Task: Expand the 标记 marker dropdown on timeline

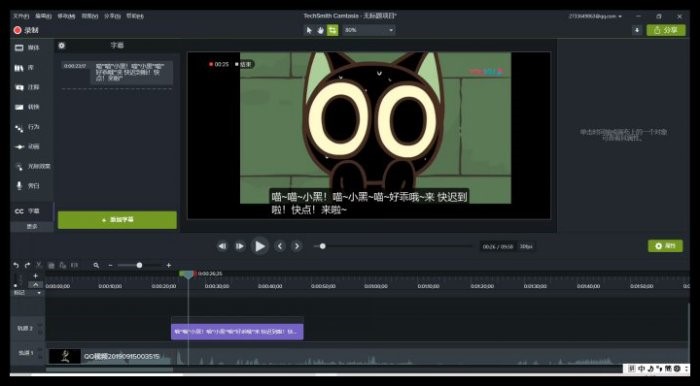Action: tap(27, 293)
